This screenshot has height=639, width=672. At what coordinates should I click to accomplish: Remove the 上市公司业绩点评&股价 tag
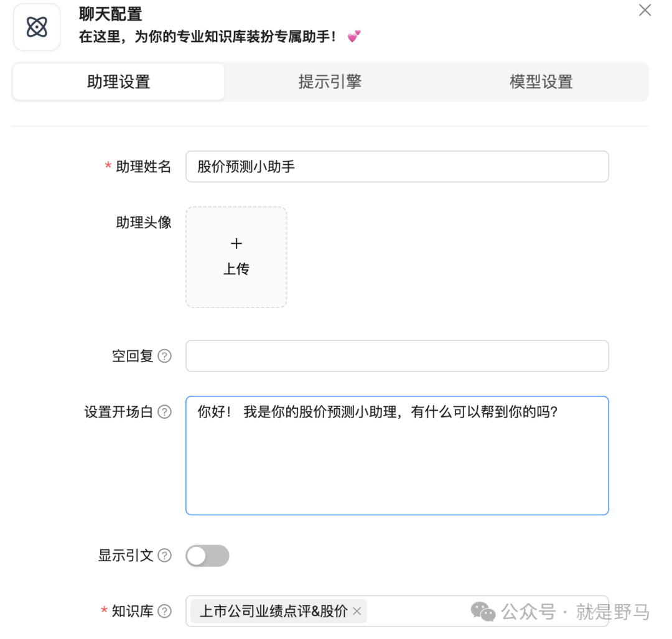357,612
